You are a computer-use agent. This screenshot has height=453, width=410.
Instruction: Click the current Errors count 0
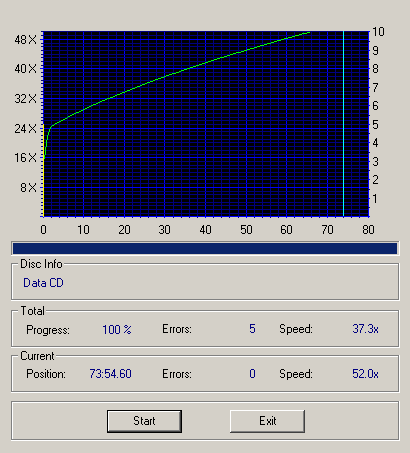252,374
